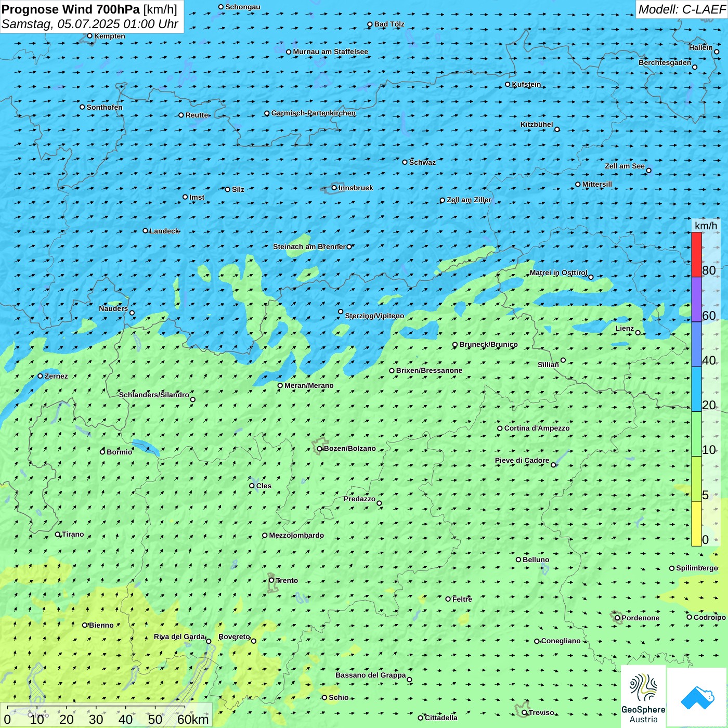Image resolution: width=728 pixels, height=728 pixels.
Task: Click the Zernez location label
Action: pos(56,376)
